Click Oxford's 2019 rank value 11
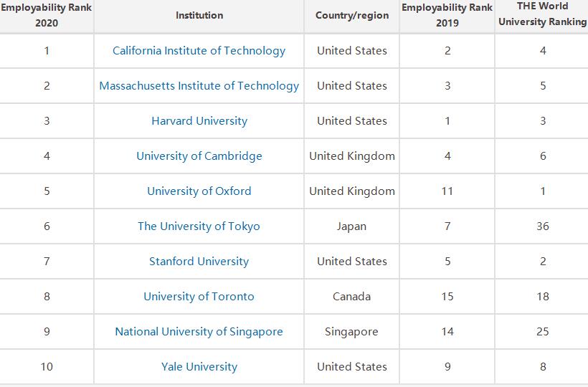This screenshot has width=588, height=387. 447,191
